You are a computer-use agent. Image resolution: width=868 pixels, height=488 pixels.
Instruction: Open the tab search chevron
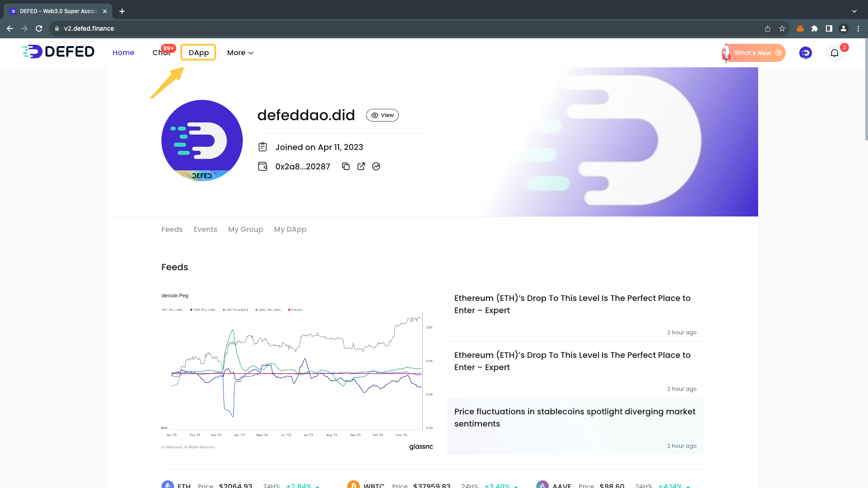click(x=854, y=11)
